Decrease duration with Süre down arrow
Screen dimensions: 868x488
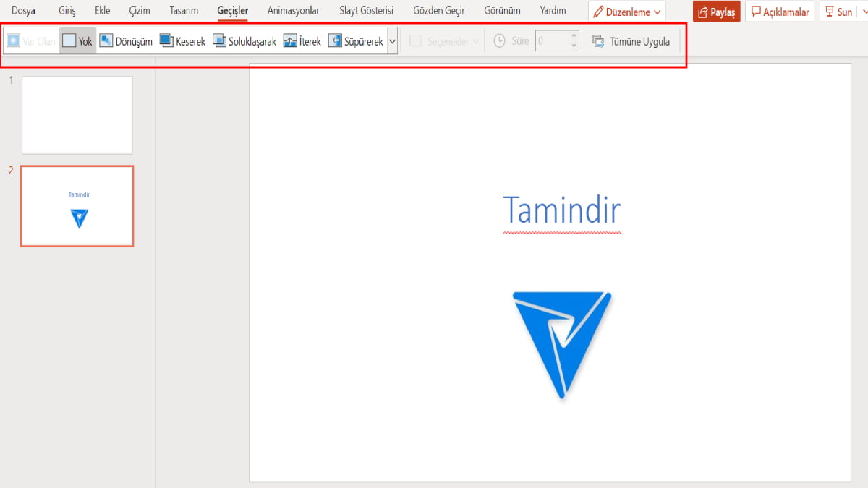click(574, 46)
